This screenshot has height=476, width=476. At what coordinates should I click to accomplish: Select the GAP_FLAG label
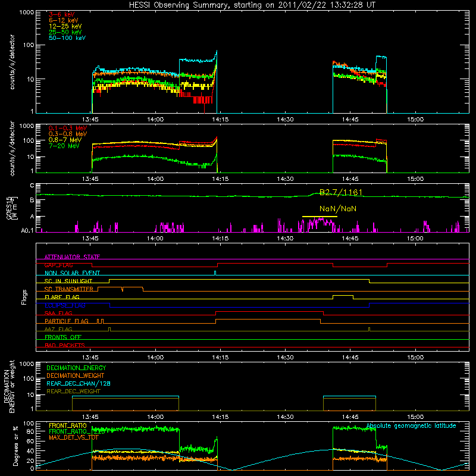pos(58,265)
